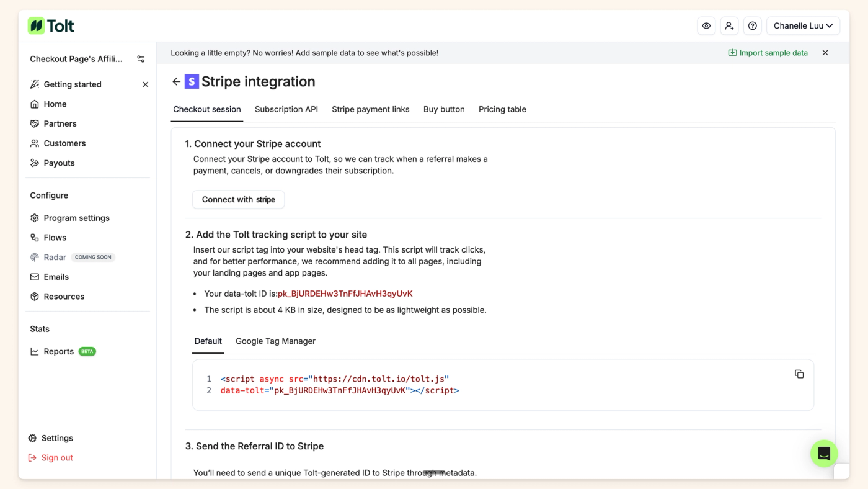Click the Customers people icon
Viewport: 868px width, 489px height.
pyautogui.click(x=35, y=143)
